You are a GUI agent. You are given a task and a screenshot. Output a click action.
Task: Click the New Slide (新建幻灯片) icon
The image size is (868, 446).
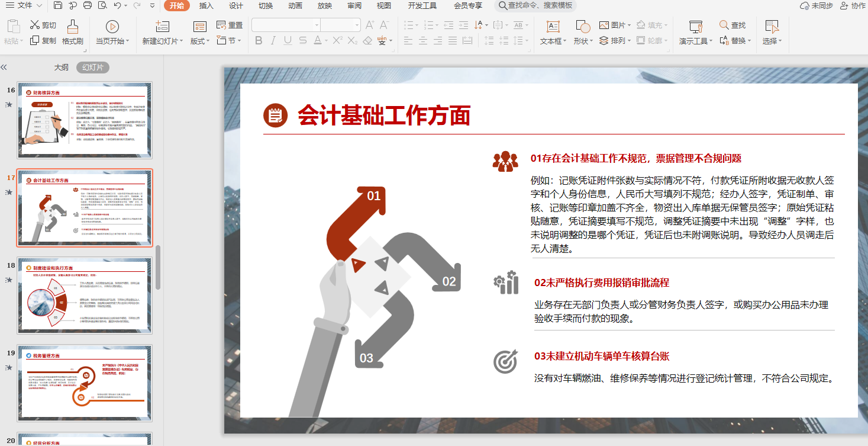pyautogui.click(x=162, y=27)
